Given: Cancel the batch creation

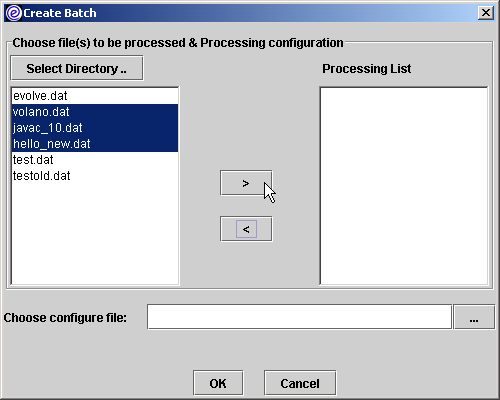Looking at the screenshot, I should coord(300,383).
